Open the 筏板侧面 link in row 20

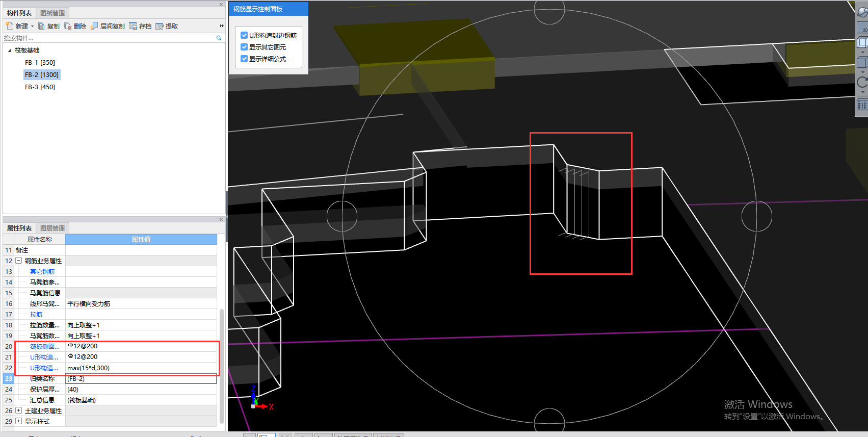pyautogui.click(x=44, y=347)
